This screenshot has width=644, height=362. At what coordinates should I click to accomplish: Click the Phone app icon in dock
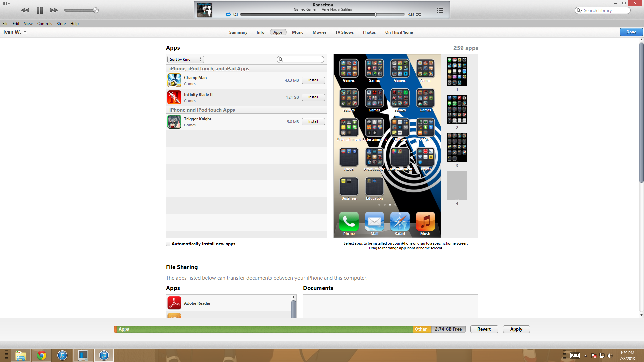pos(349,222)
